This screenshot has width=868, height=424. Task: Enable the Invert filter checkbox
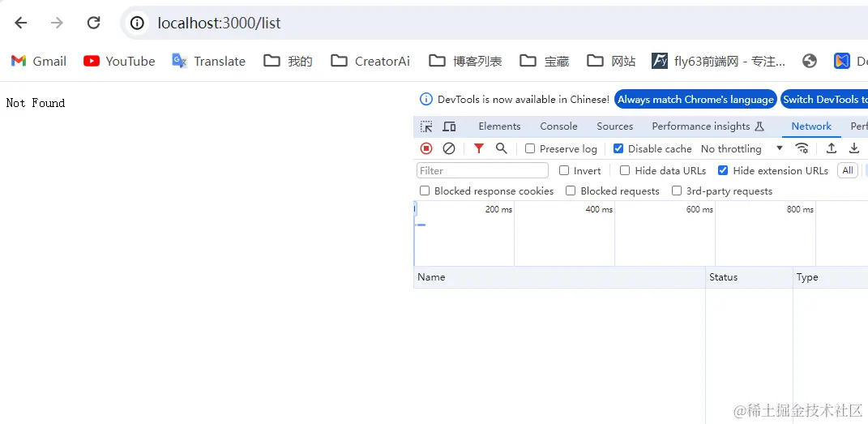(564, 170)
